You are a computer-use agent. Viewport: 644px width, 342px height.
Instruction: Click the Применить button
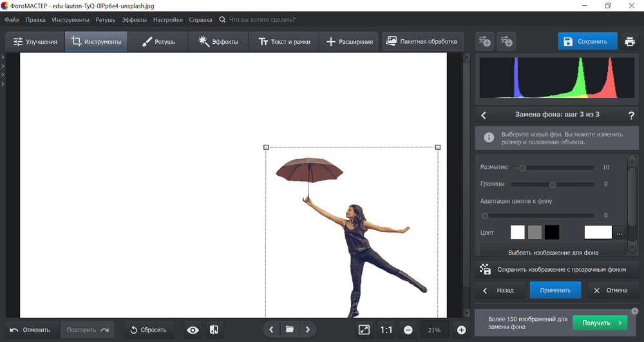click(x=555, y=290)
